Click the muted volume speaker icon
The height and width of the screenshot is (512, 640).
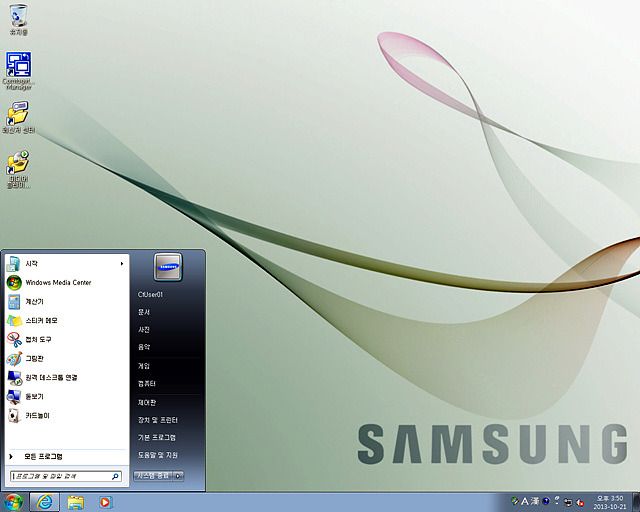(x=580, y=502)
